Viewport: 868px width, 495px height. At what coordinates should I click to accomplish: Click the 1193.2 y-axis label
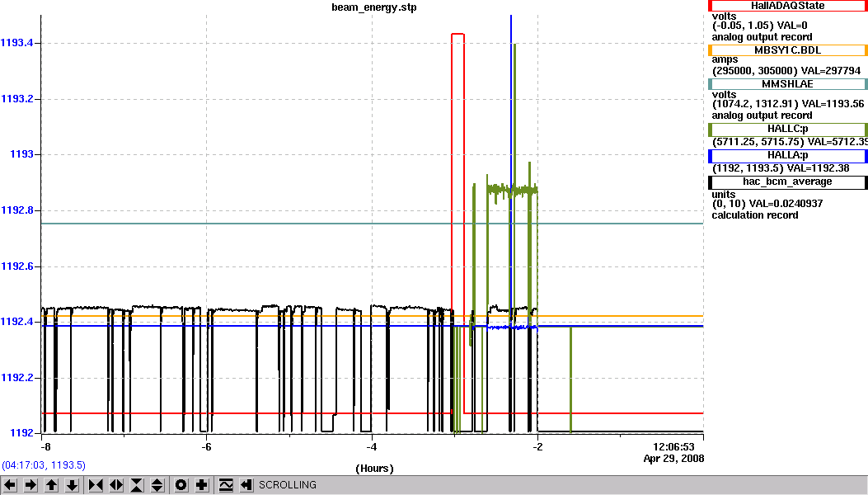(16, 99)
